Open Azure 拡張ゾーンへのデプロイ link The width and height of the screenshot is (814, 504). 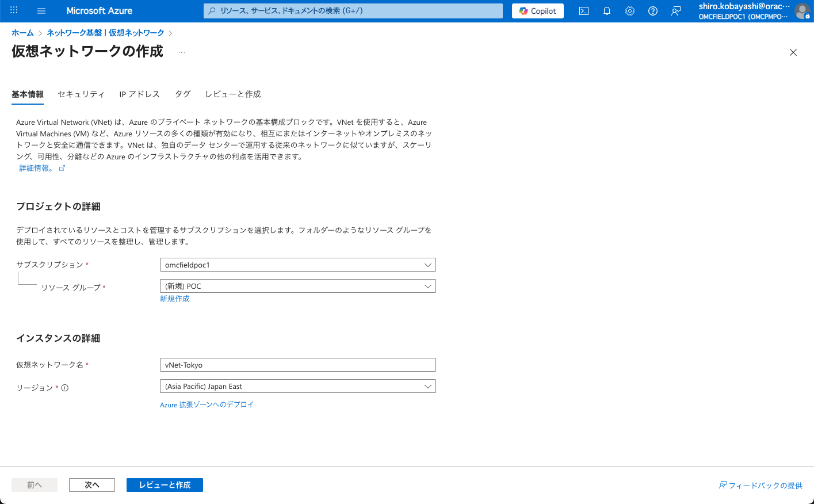tap(207, 404)
